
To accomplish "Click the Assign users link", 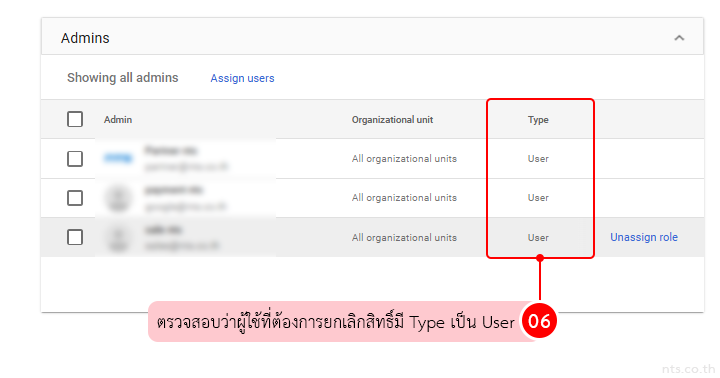I will 242,78.
